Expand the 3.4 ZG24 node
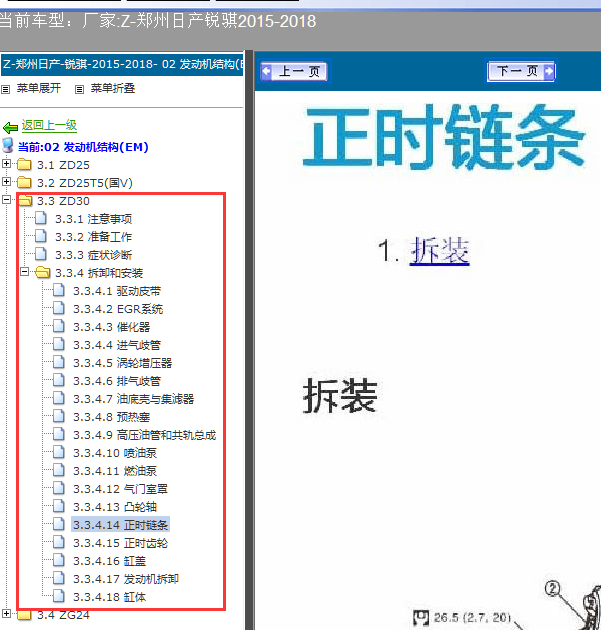This screenshot has width=601, height=630. click(x=6, y=614)
